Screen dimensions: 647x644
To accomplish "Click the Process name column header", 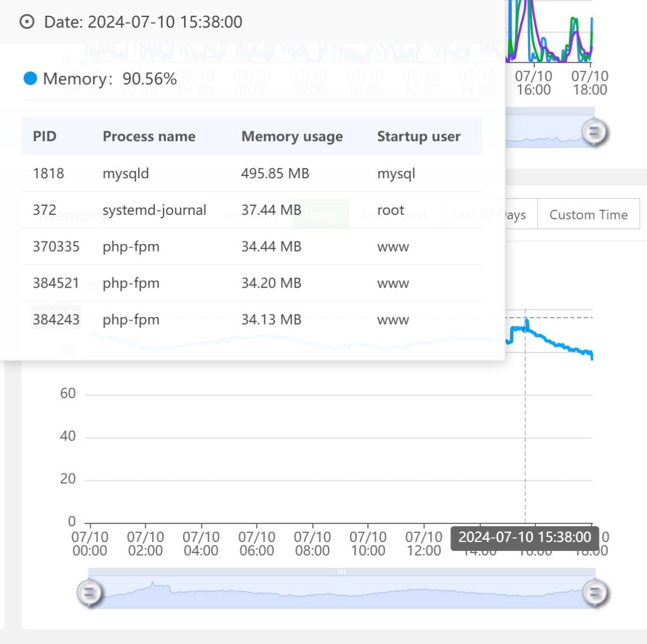I will coord(149,136).
